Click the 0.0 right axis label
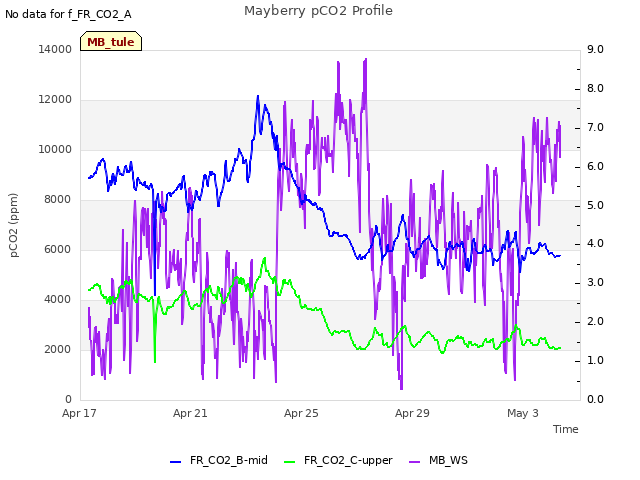This screenshot has height=480, width=640. (595, 399)
